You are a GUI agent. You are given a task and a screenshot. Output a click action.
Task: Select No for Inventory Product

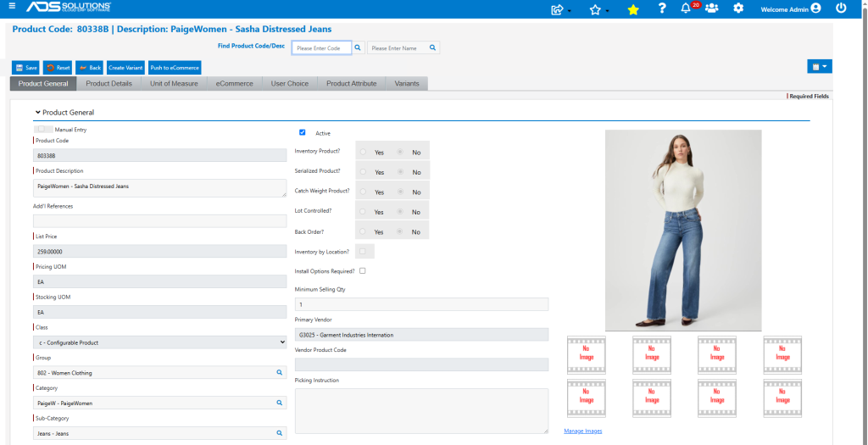pyautogui.click(x=400, y=152)
